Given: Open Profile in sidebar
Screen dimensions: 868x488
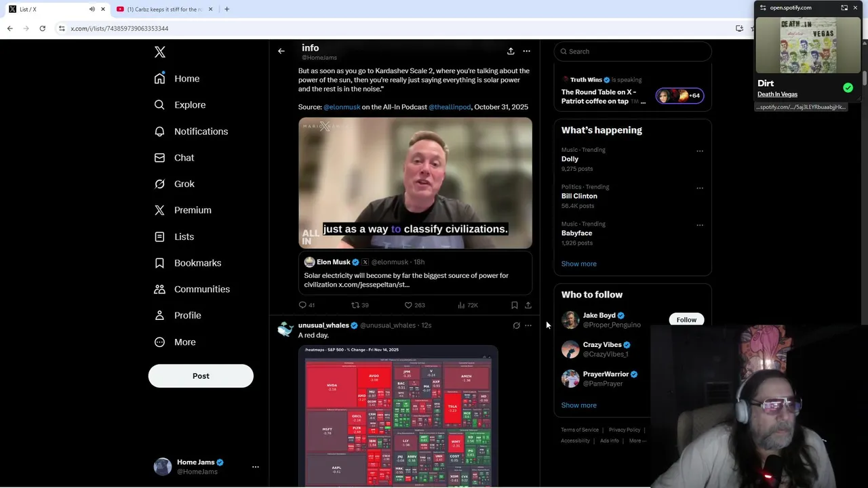Looking at the screenshot, I should tap(178, 315).
